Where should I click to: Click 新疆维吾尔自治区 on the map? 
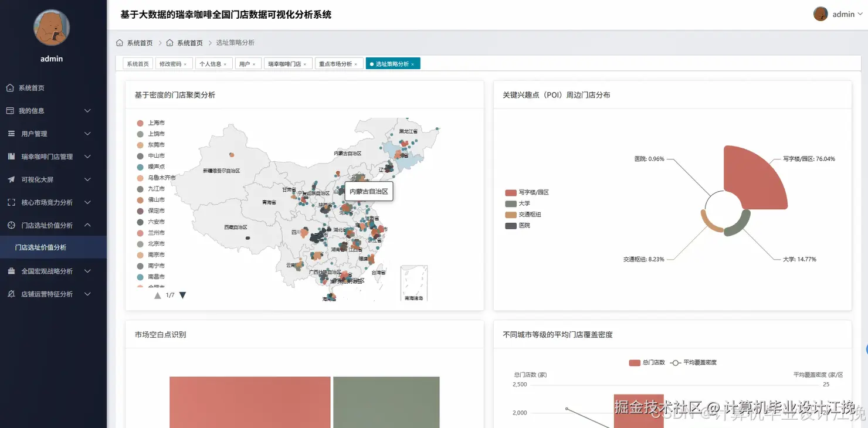point(221,171)
